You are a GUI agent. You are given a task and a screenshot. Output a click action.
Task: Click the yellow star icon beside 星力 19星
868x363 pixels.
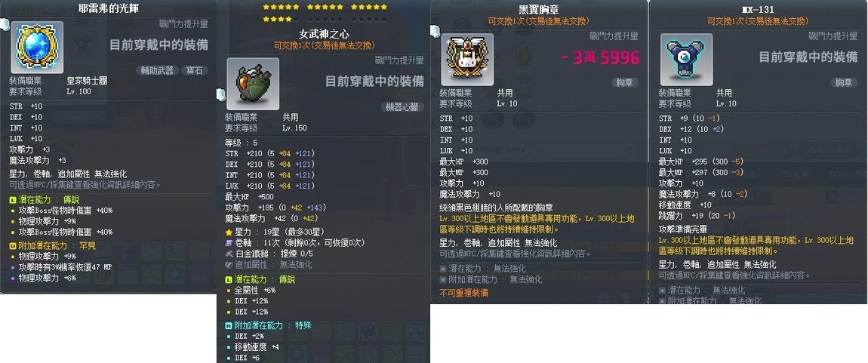[229, 231]
